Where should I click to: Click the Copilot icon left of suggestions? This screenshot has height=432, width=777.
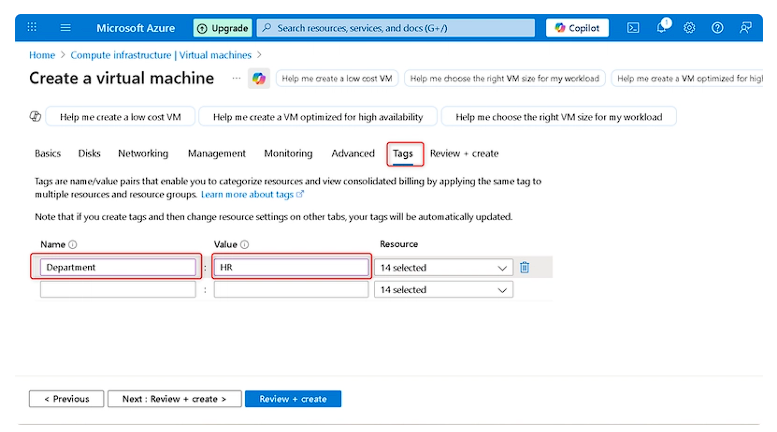[x=35, y=116]
